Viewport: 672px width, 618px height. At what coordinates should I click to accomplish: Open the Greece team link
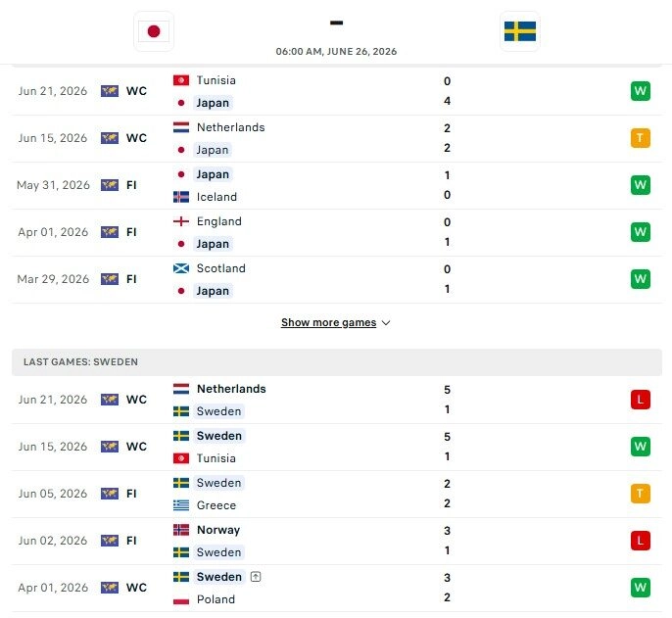[216, 505]
